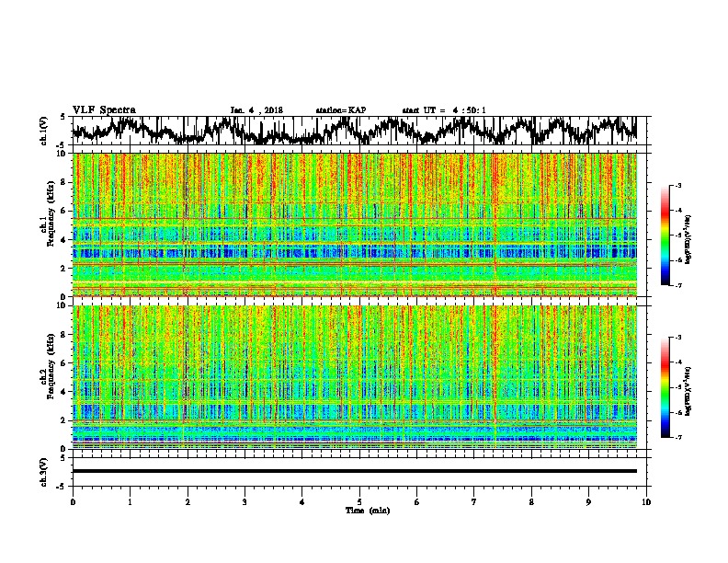Click time axis tick label '4'

coord(302,502)
